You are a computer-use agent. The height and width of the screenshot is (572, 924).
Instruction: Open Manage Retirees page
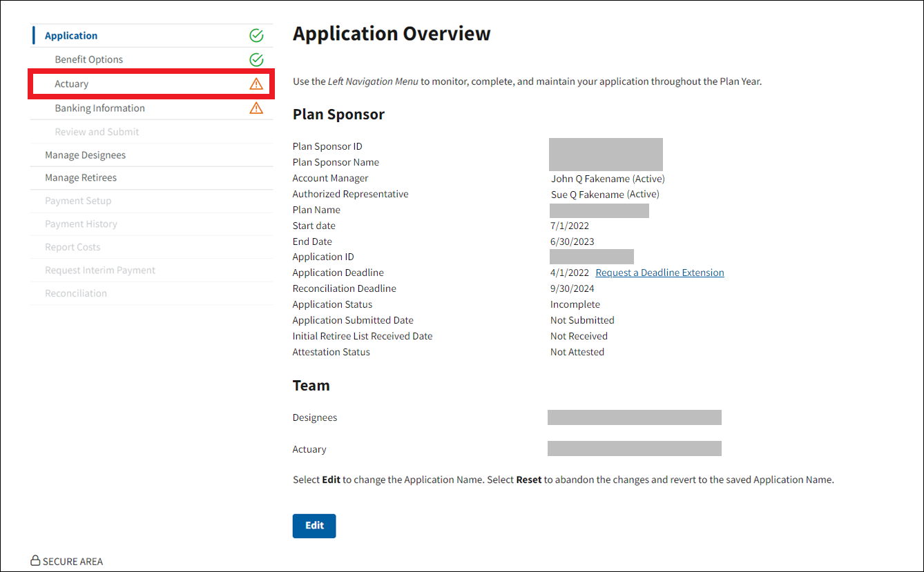click(81, 178)
